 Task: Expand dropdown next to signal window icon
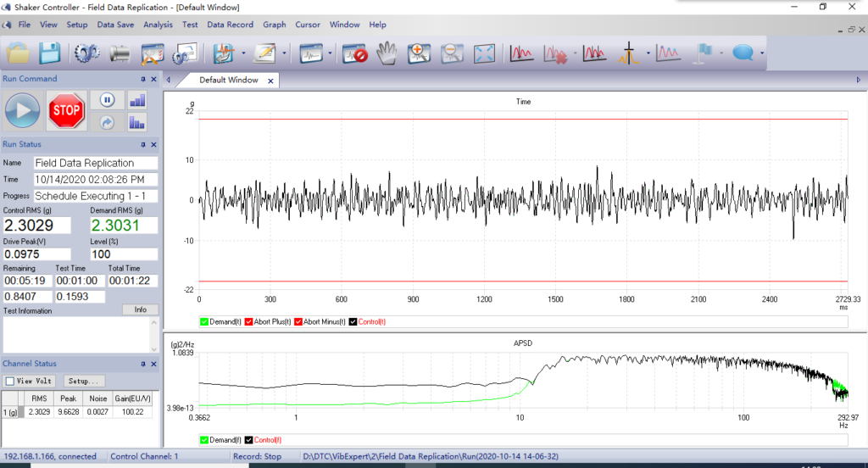click(330, 53)
